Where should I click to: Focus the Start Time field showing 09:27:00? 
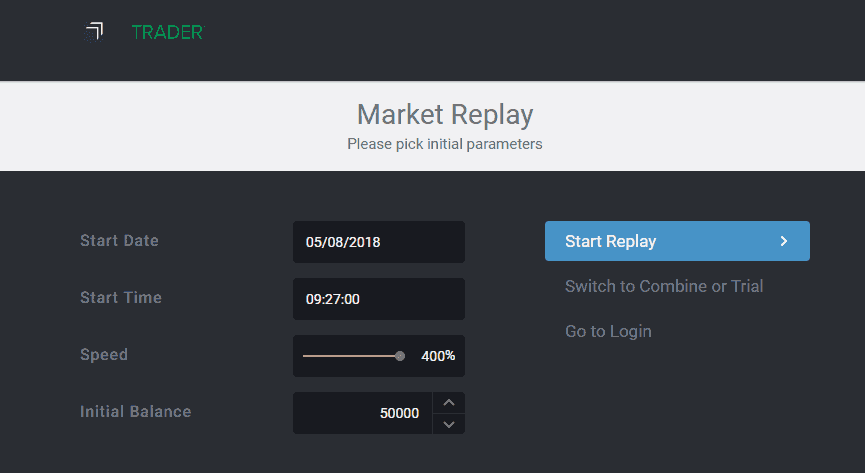pyautogui.click(x=379, y=299)
